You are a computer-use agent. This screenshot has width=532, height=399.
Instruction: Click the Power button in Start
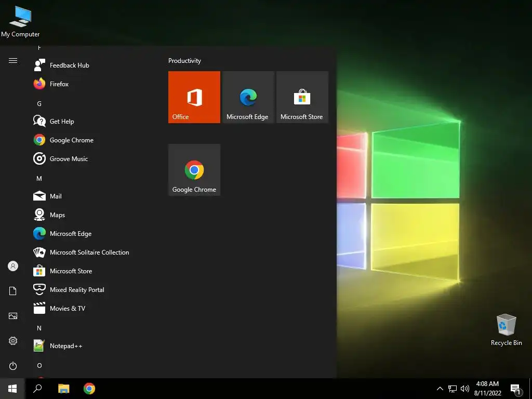[13, 366]
